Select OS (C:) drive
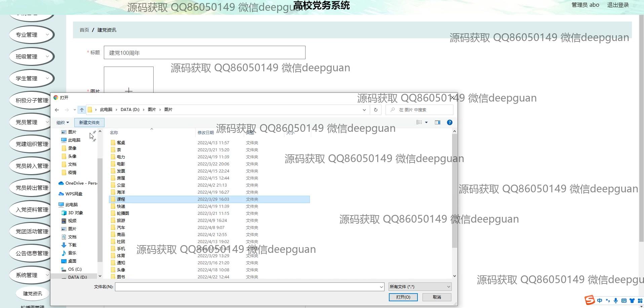644x308 pixels. pyautogui.click(x=72, y=269)
